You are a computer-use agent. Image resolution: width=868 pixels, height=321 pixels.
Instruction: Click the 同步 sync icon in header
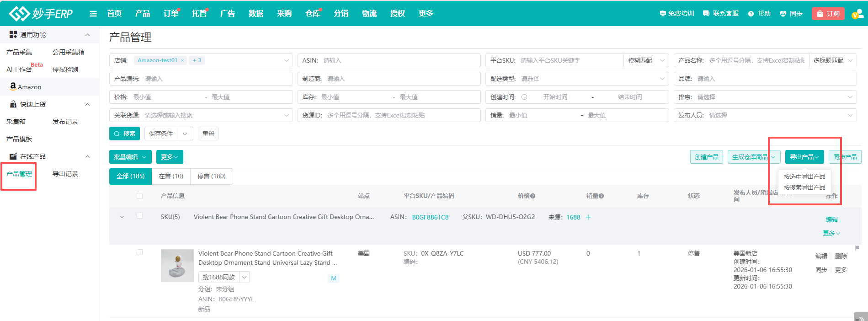click(x=783, y=14)
